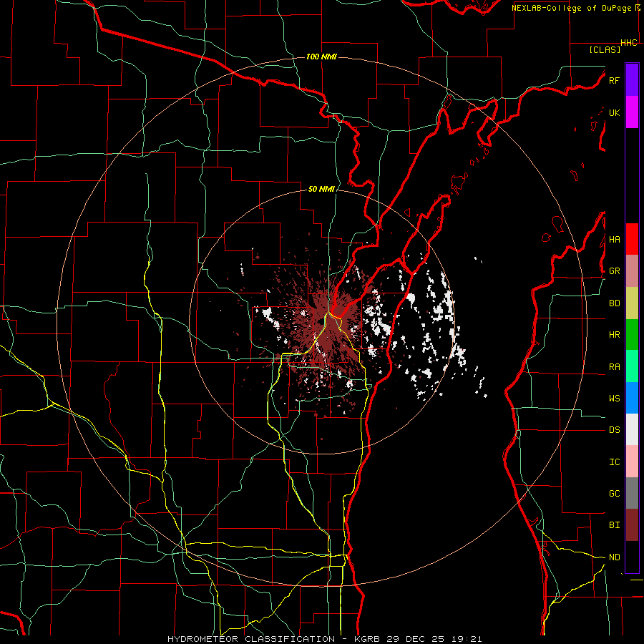Click the IC legend label
Viewport: 644px width, 644px height.
tap(614, 462)
